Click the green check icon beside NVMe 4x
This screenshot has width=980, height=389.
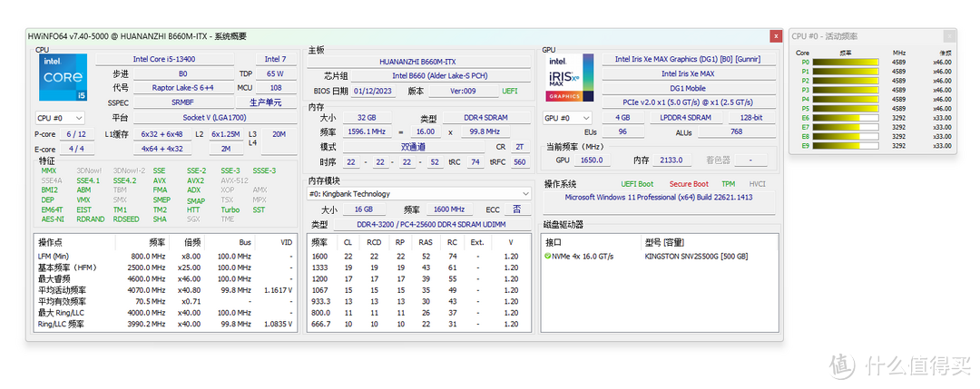(x=547, y=257)
